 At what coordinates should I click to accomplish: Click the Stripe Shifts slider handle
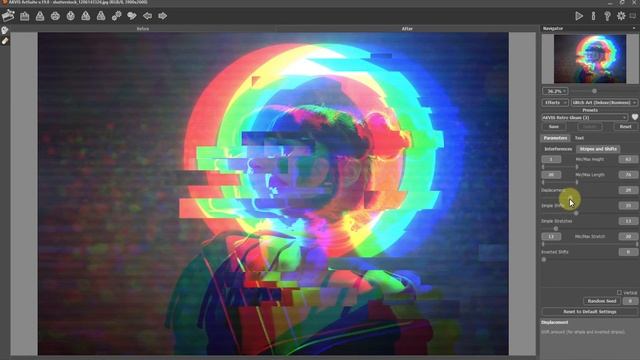[576, 213]
